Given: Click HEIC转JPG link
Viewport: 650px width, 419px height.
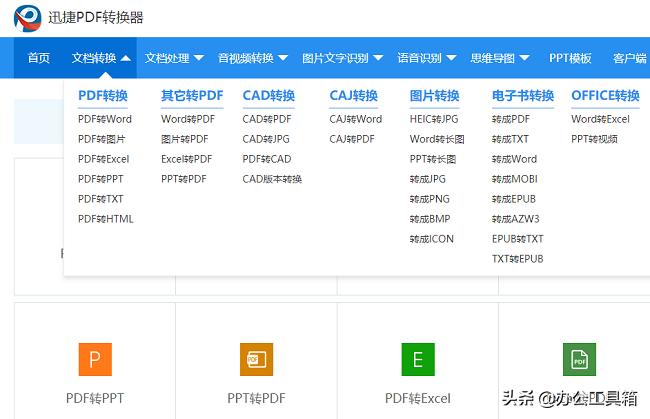Looking at the screenshot, I should [434, 119].
